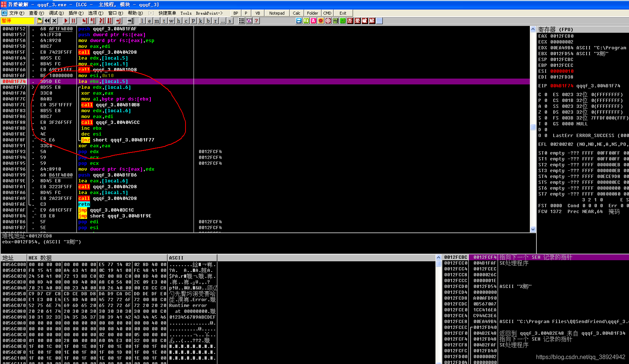This screenshot has width=629, height=364.
Task: Click disassembly scrollbar up arrow
Action: 533,29
